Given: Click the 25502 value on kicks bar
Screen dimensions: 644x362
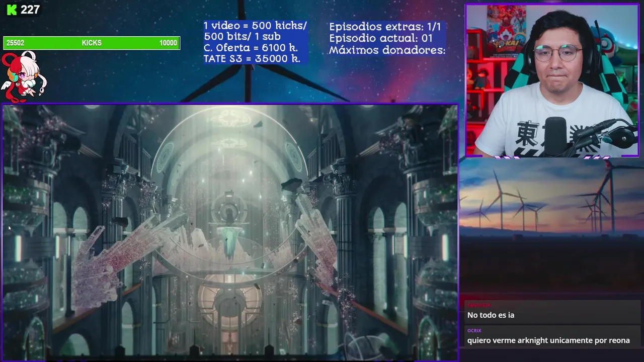Looking at the screenshot, I should 15,43.
